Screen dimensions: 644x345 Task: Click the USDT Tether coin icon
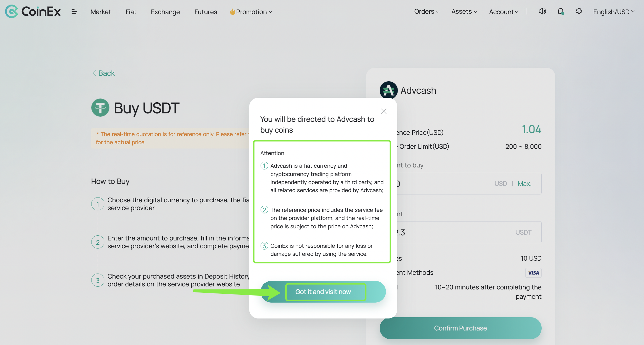[x=100, y=108]
